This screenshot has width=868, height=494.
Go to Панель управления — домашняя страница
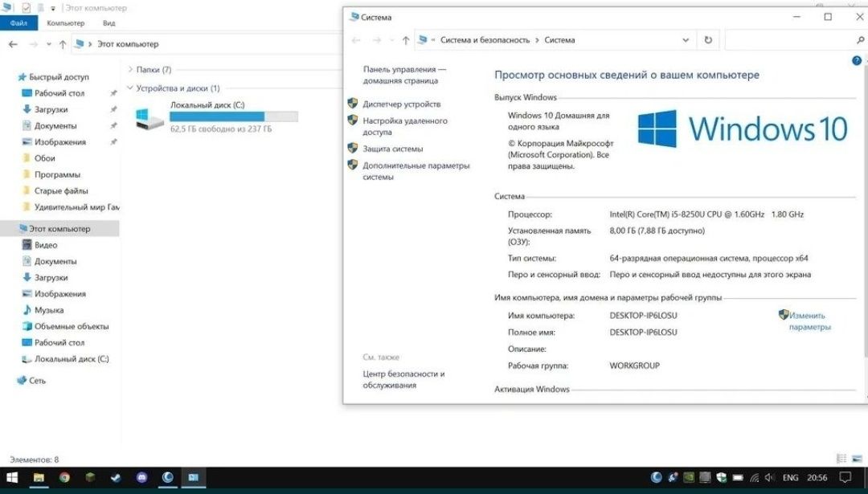pyautogui.click(x=404, y=75)
